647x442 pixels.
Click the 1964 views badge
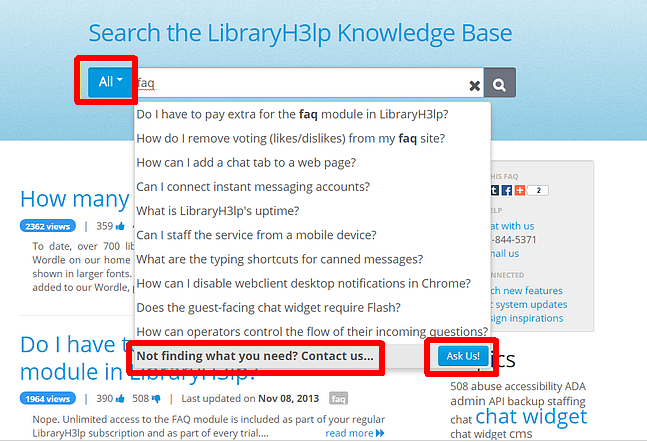[48, 399]
